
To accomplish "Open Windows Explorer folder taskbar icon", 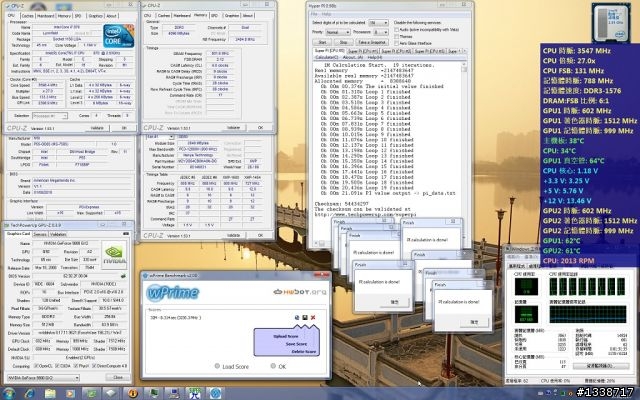I will (x=50, y=393).
